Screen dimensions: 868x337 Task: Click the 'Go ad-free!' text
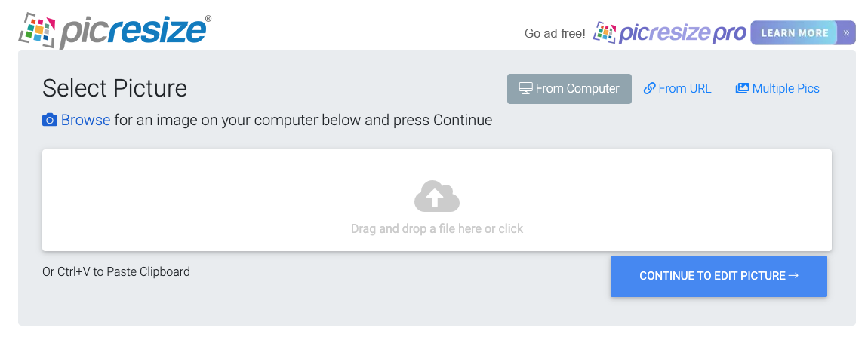pyautogui.click(x=555, y=34)
